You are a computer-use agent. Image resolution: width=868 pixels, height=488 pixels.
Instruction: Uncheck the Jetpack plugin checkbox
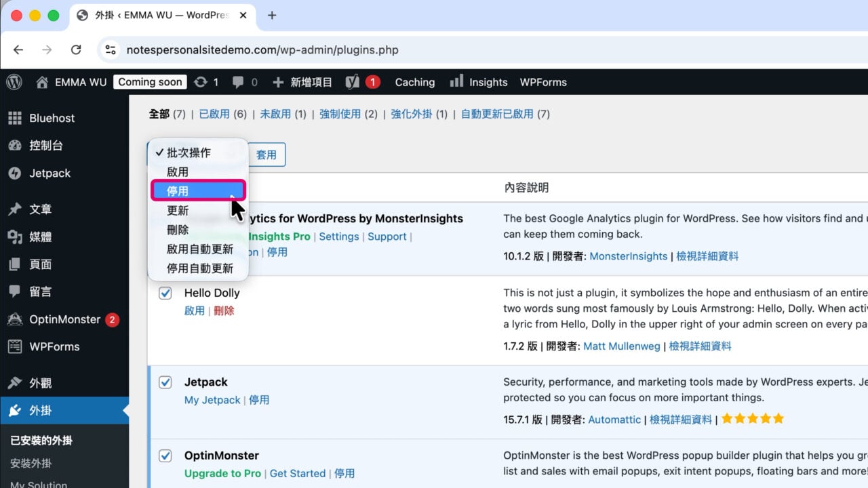[165, 382]
